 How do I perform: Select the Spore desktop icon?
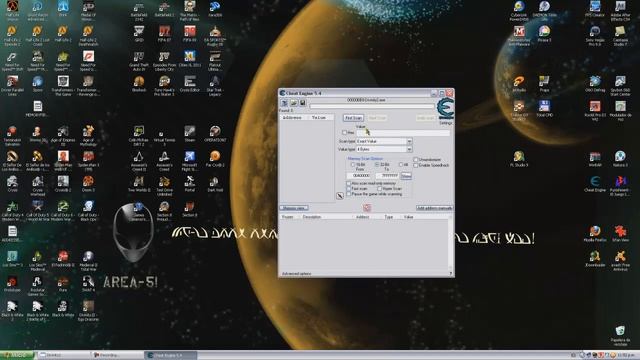38,84
